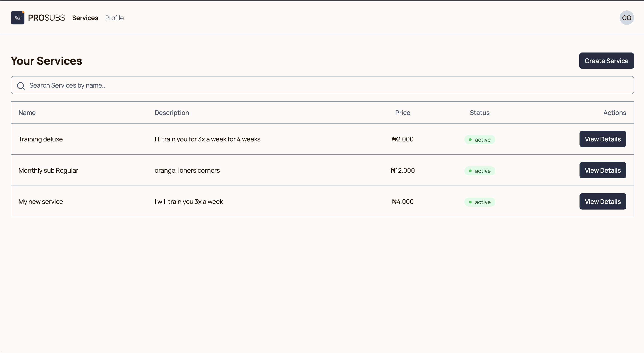Image resolution: width=644 pixels, height=353 pixels.
Task: Click the Actions column header
Action: pos(615,112)
